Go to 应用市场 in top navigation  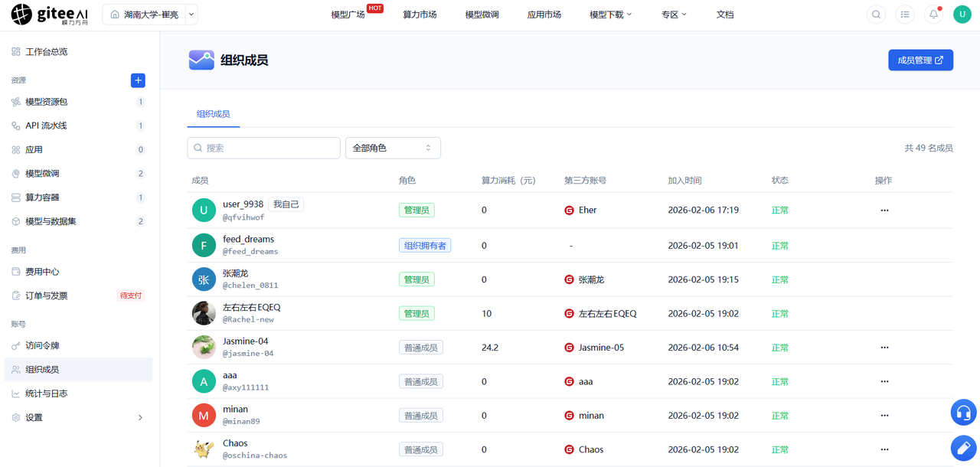(x=544, y=15)
